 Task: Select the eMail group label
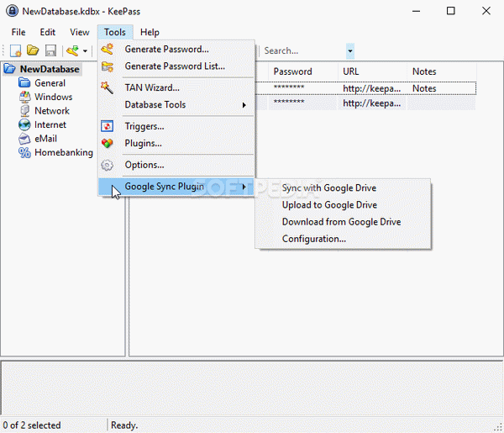point(45,139)
